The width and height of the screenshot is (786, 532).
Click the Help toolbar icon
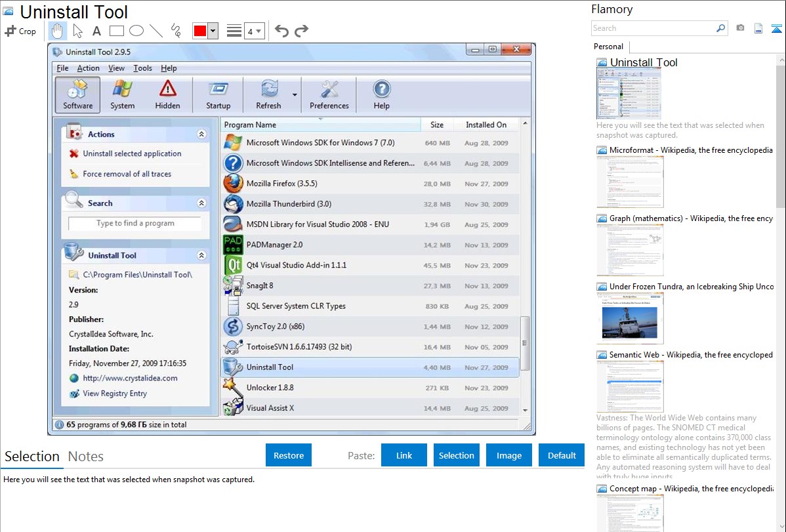381,94
